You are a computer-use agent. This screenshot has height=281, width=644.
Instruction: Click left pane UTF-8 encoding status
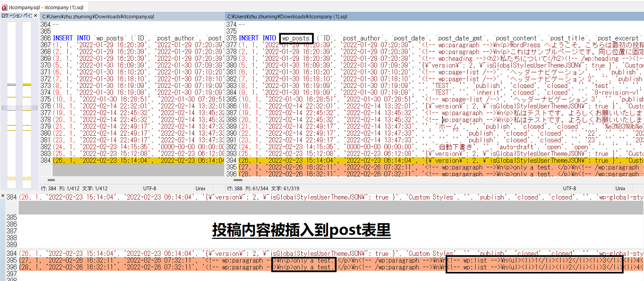tap(150, 188)
